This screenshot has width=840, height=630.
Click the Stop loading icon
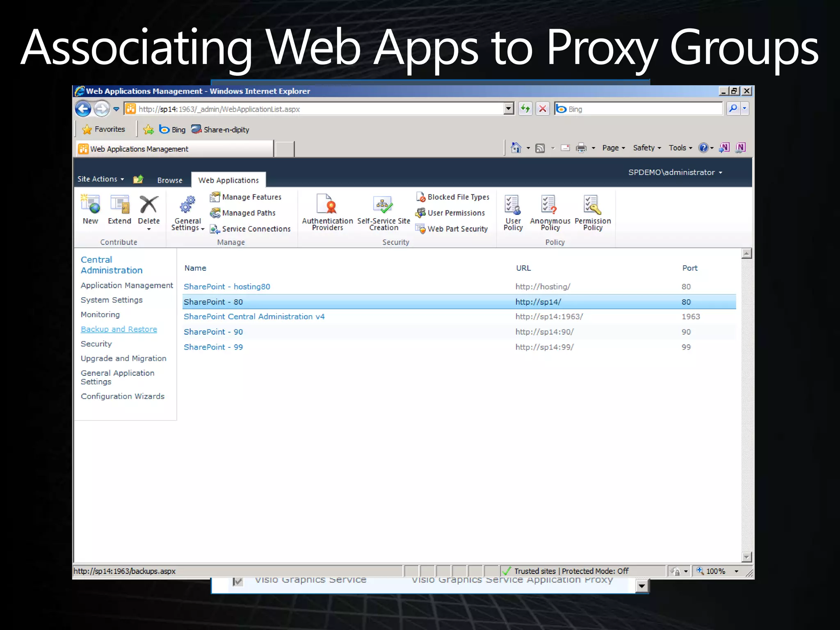[x=543, y=109]
